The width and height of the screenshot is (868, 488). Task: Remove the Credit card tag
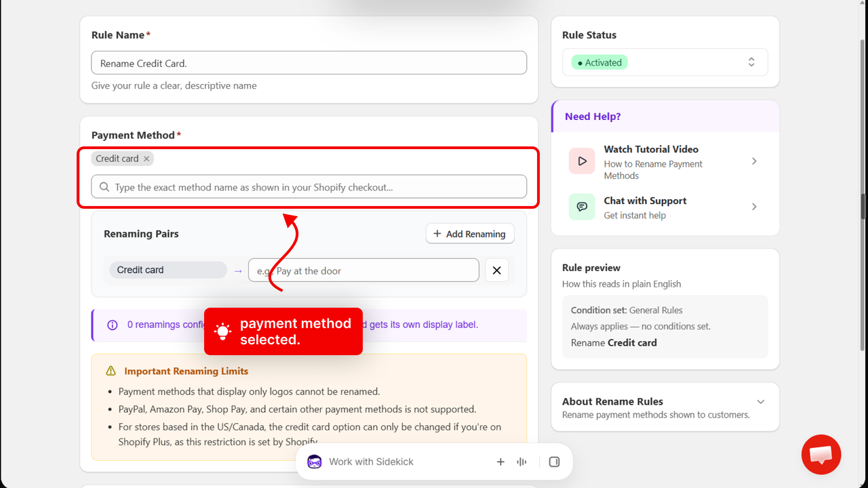pos(146,159)
